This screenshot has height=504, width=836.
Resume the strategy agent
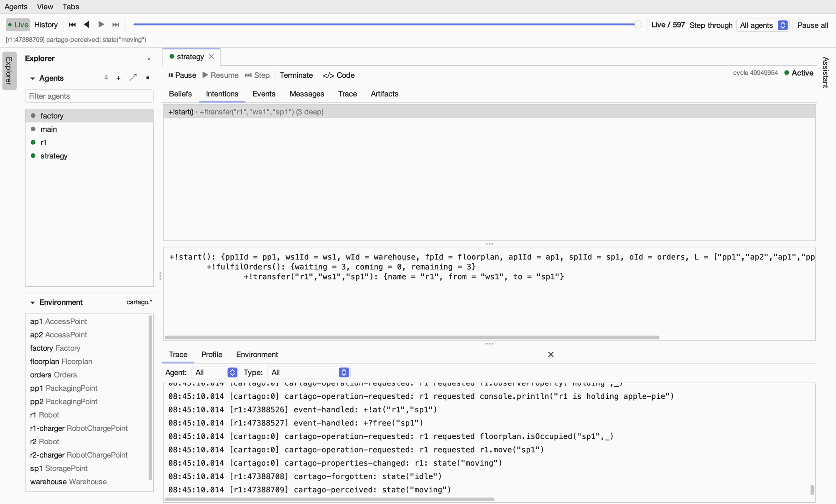coord(220,75)
